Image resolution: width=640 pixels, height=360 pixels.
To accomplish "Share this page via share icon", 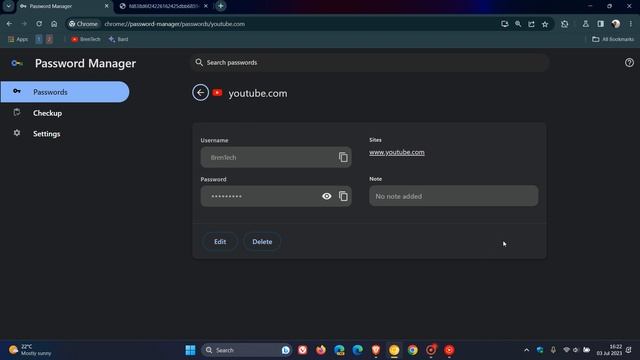I will click(531, 24).
